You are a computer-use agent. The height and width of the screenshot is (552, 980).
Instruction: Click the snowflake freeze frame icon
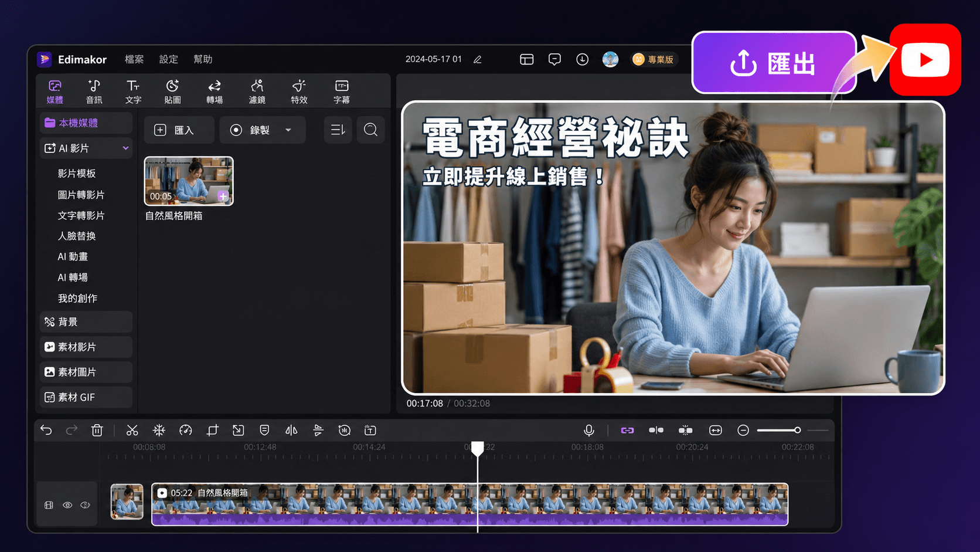click(x=159, y=431)
